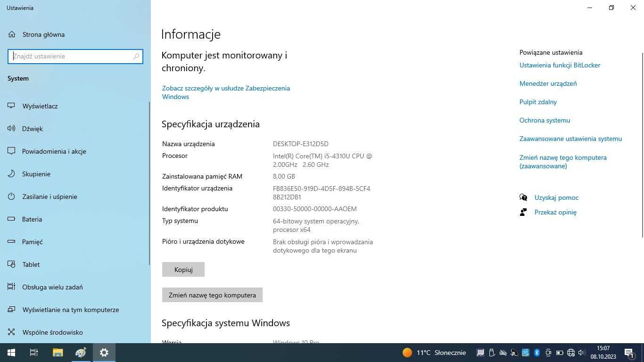
Task: Open Zobacz szczegóły w usłudze Zabezpieczenia Windows
Action: tap(226, 92)
